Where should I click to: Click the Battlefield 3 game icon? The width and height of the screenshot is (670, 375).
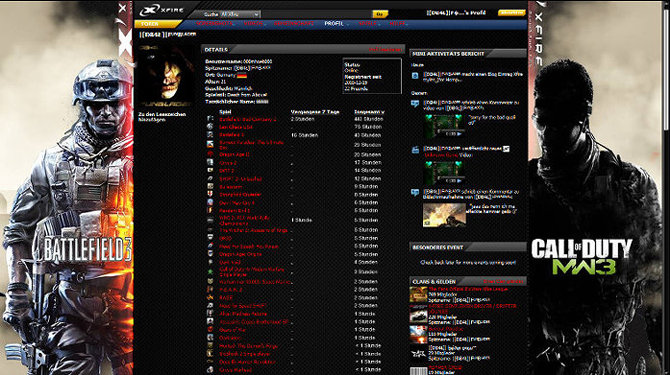point(210,135)
